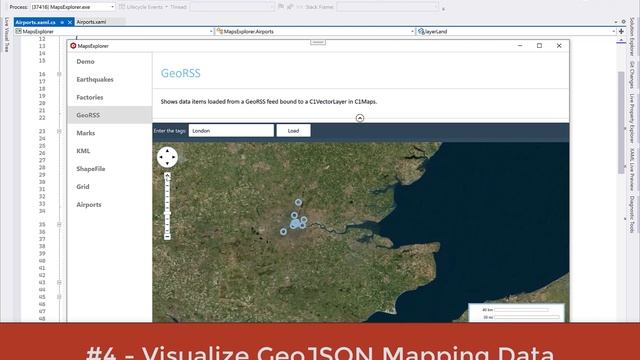Open the Git Changes side tab
Image resolution: width=640 pixels, height=360 pixels.
click(632, 75)
